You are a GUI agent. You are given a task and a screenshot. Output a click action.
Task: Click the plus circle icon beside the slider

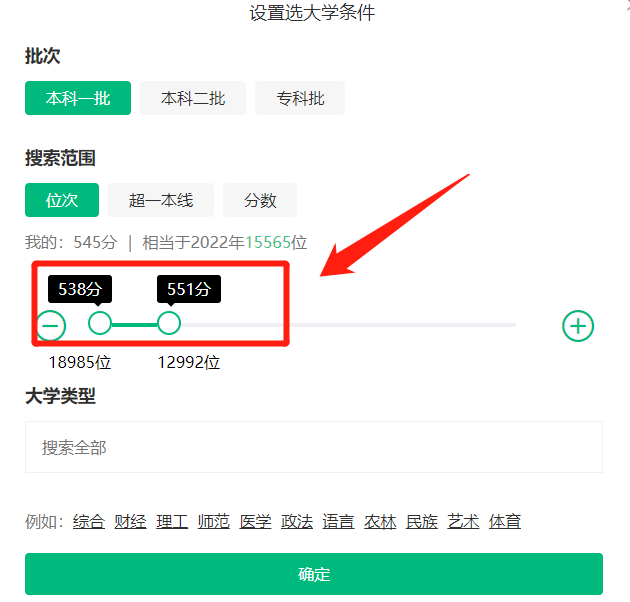pos(578,326)
